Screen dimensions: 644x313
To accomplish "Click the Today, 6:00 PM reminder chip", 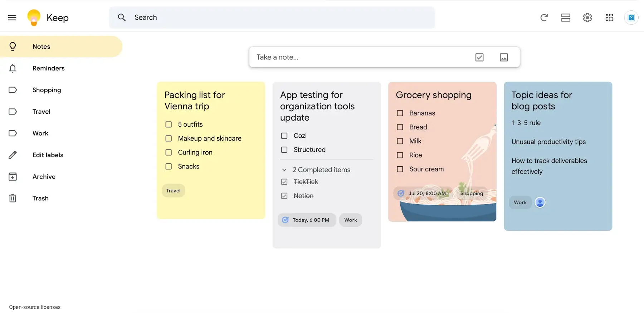I will point(307,220).
